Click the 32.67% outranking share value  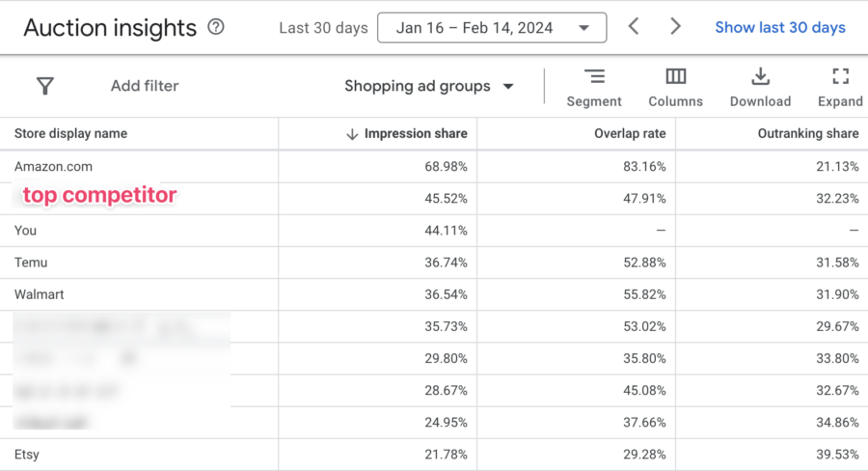click(x=837, y=391)
